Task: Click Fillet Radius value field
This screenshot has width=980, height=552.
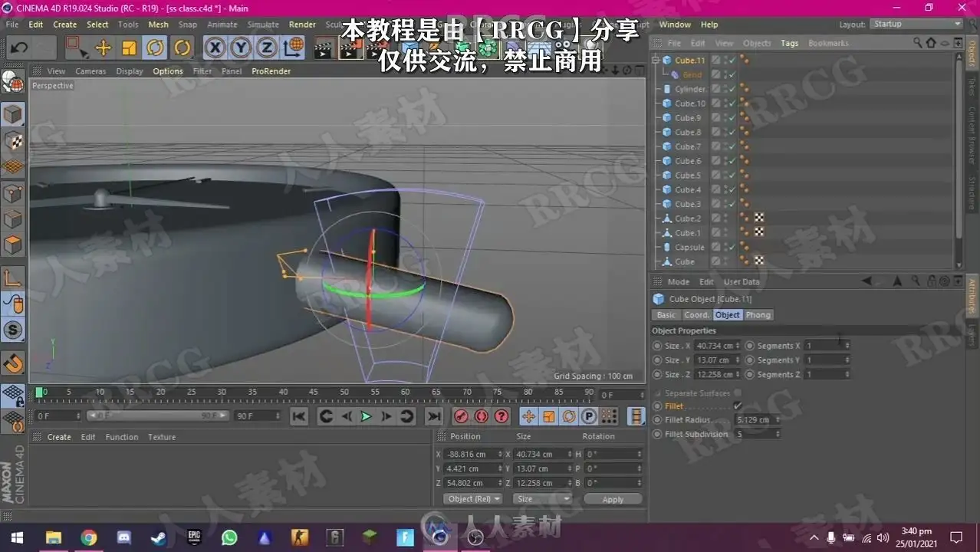Action: [755, 420]
